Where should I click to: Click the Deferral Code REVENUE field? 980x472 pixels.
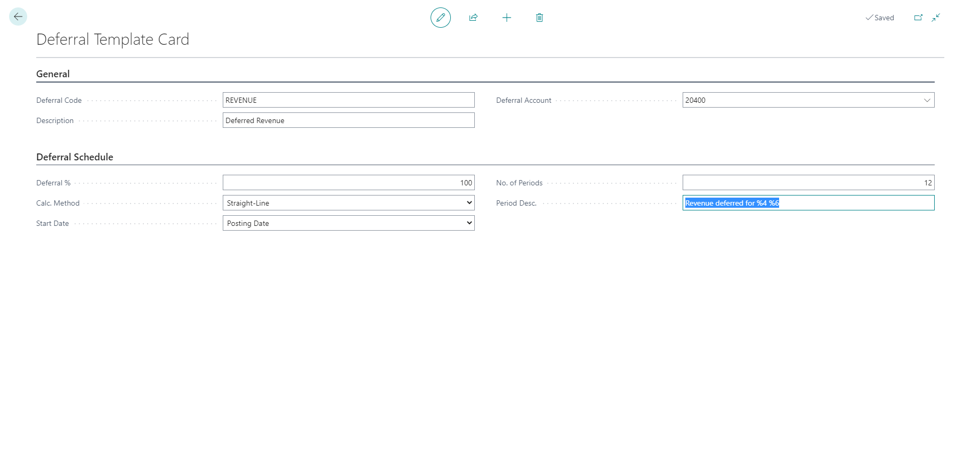tap(349, 100)
